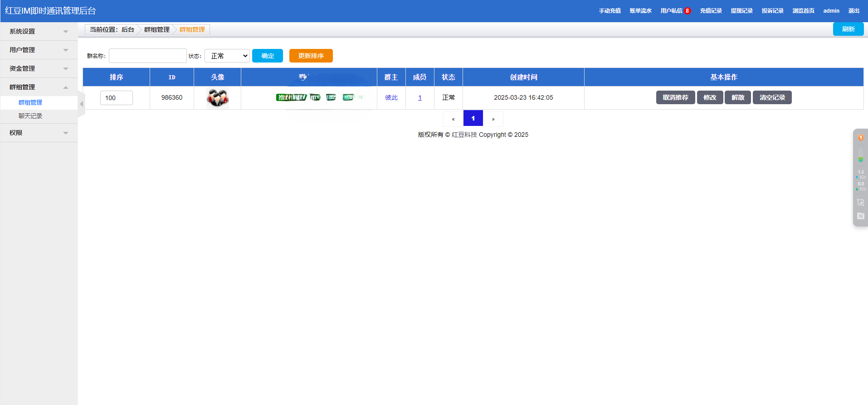Select page 1 in pagination
Viewport: 868px width, 405px height.
(473, 118)
